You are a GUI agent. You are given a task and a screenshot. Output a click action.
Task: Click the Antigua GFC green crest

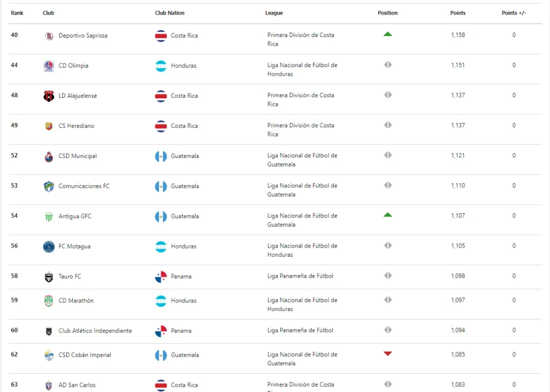[49, 216]
